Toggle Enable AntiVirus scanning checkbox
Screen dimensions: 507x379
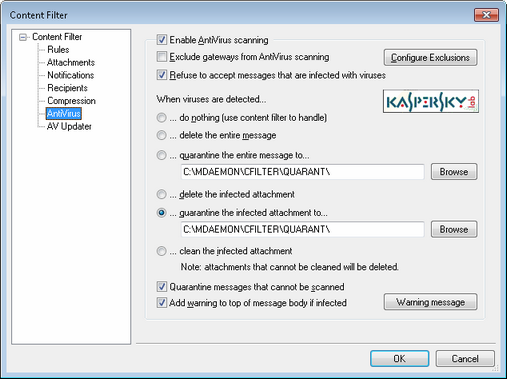(x=162, y=40)
